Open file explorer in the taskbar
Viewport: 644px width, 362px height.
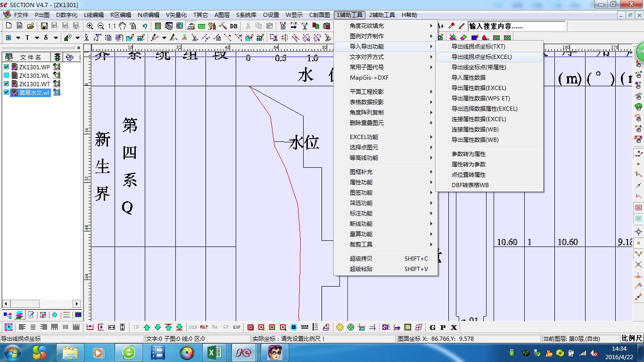tap(70, 353)
